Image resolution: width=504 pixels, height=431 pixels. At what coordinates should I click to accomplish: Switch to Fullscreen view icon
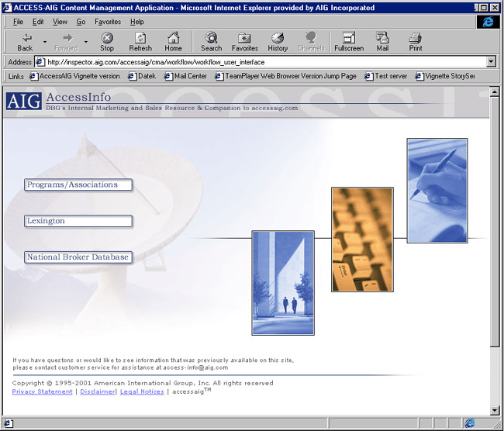[348, 42]
